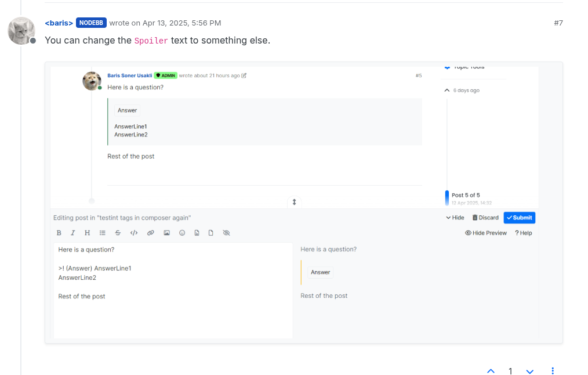Insert a heading using the H icon

(x=87, y=233)
